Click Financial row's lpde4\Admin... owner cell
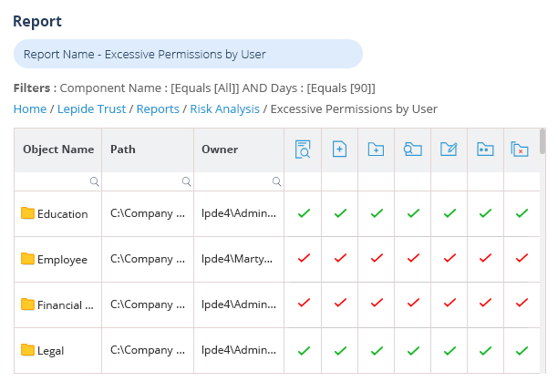Image resolution: width=558 pixels, height=392 pixels. (x=239, y=304)
